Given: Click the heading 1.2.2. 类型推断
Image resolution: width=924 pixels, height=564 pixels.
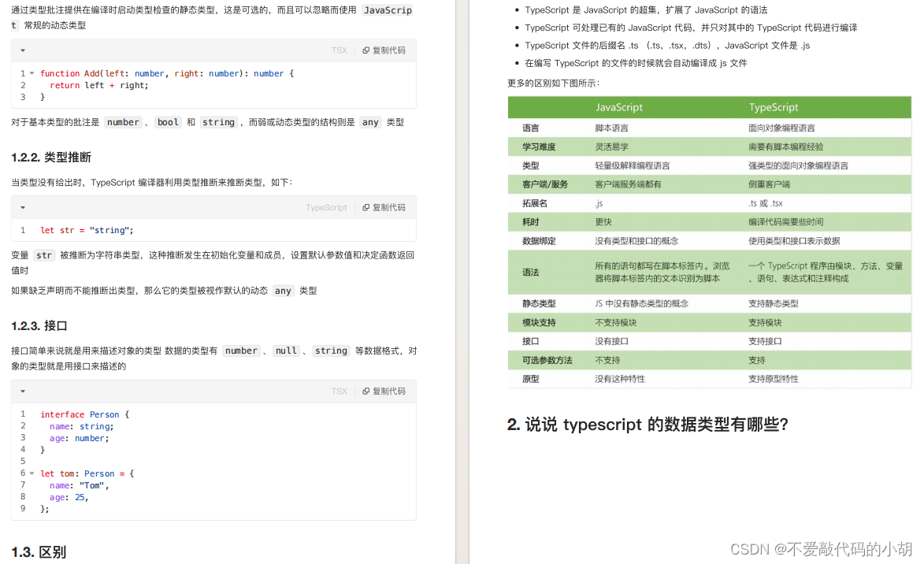Looking at the screenshot, I should pyautogui.click(x=51, y=158).
